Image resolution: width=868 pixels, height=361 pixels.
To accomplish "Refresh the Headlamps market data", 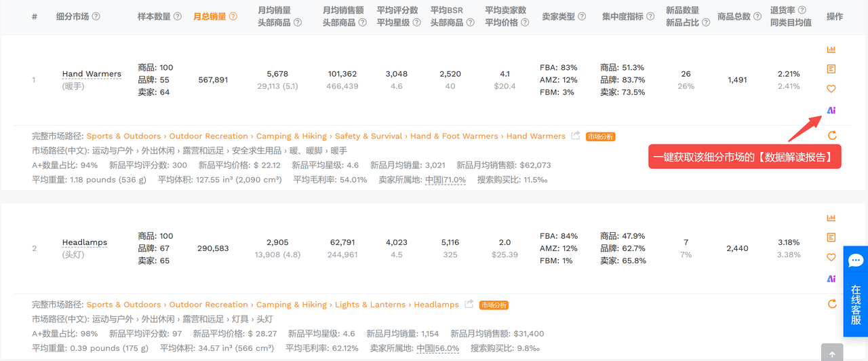I will pyautogui.click(x=832, y=305).
